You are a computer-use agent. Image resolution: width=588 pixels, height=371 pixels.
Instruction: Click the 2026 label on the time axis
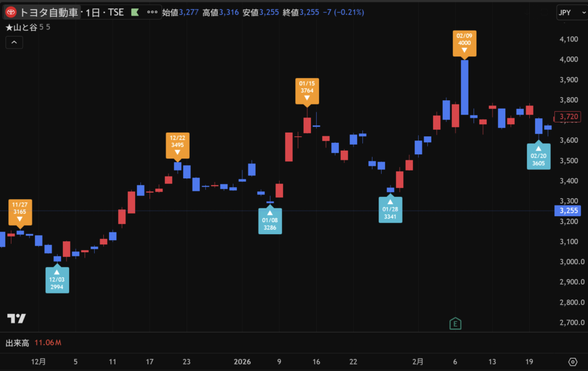pos(242,361)
